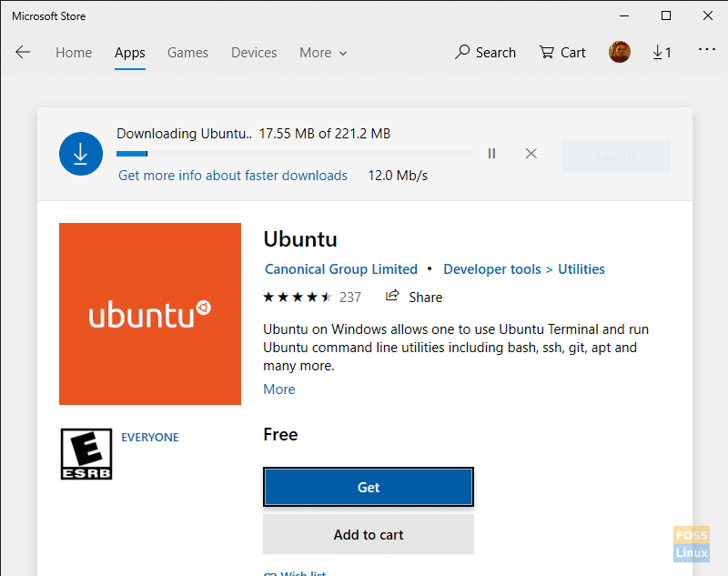Click the 17.55 MB of 221.2 MB status
The image size is (728, 576).
point(325,134)
